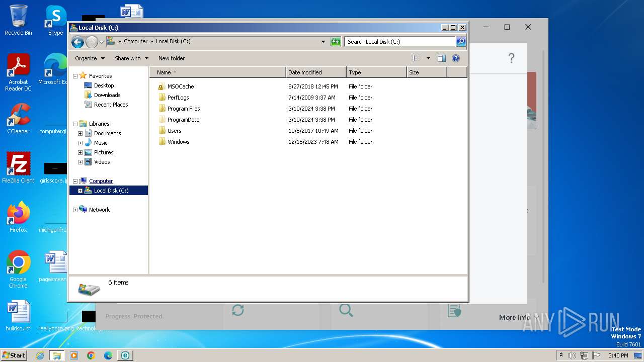The height and width of the screenshot is (362, 644).
Task: Select Network in the navigation pane
Action: [99, 210]
